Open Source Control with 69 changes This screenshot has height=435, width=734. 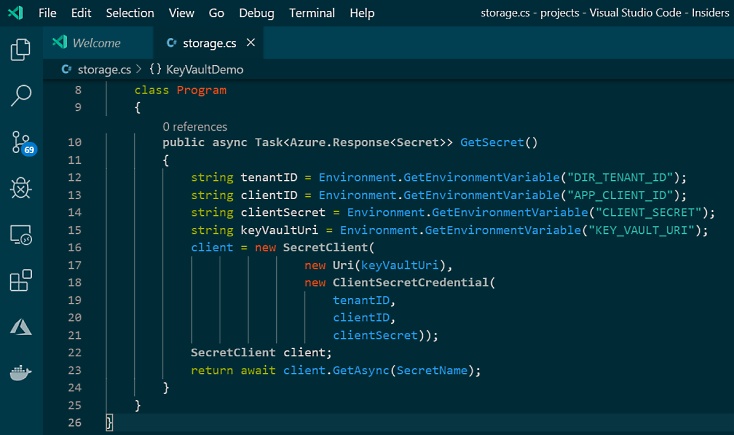21,142
